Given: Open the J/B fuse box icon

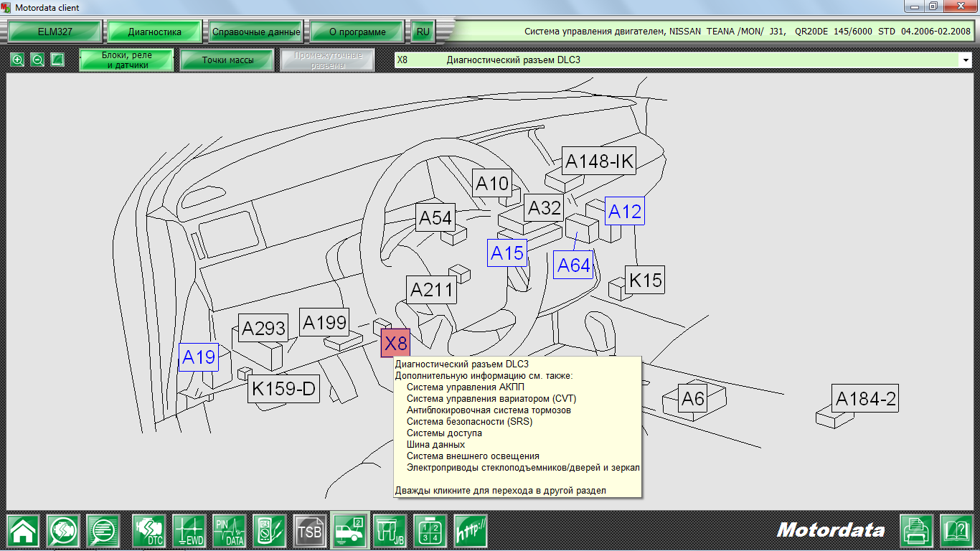Looking at the screenshot, I should coord(390,532).
